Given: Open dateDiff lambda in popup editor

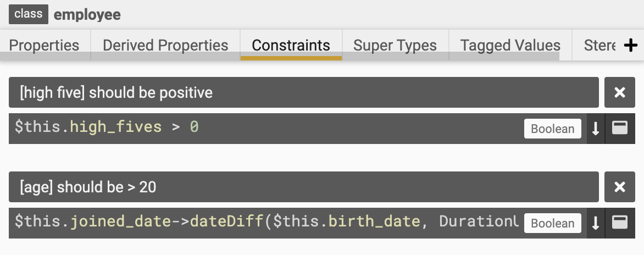Looking at the screenshot, I should (x=620, y=223).
